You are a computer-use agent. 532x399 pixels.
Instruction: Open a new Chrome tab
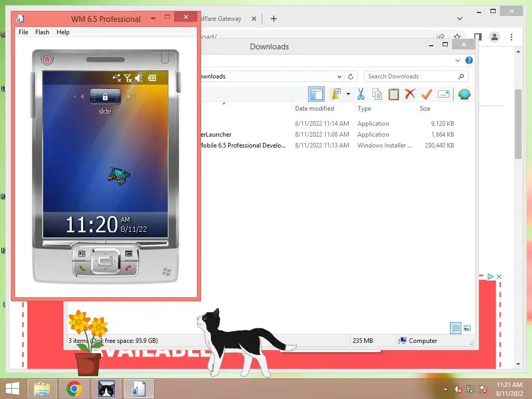[x=274, y=19]
